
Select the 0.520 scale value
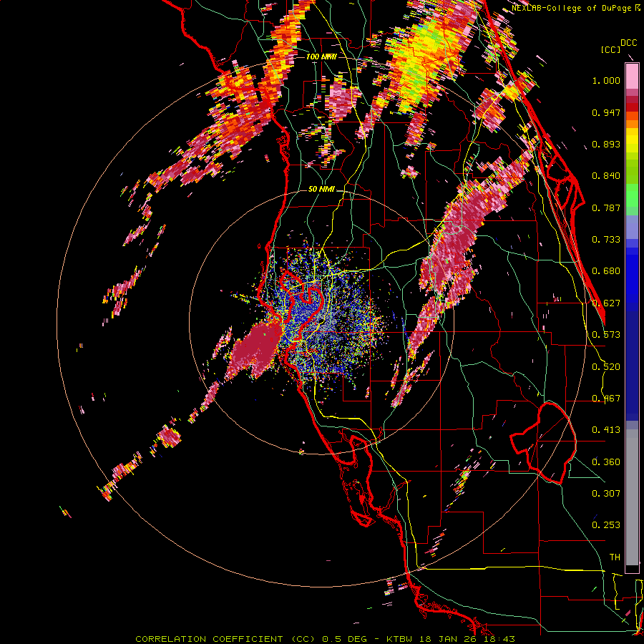(x=606, y=367)
